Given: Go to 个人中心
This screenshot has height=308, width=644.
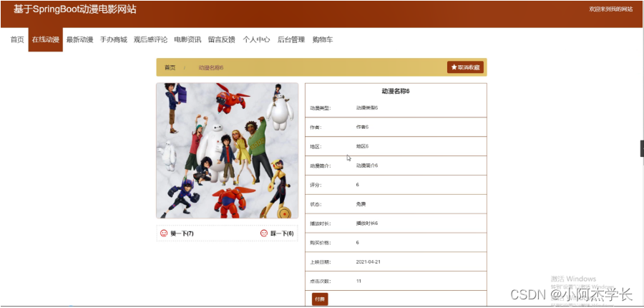Looking at the screenshot, I should click(x=256, y=39).
